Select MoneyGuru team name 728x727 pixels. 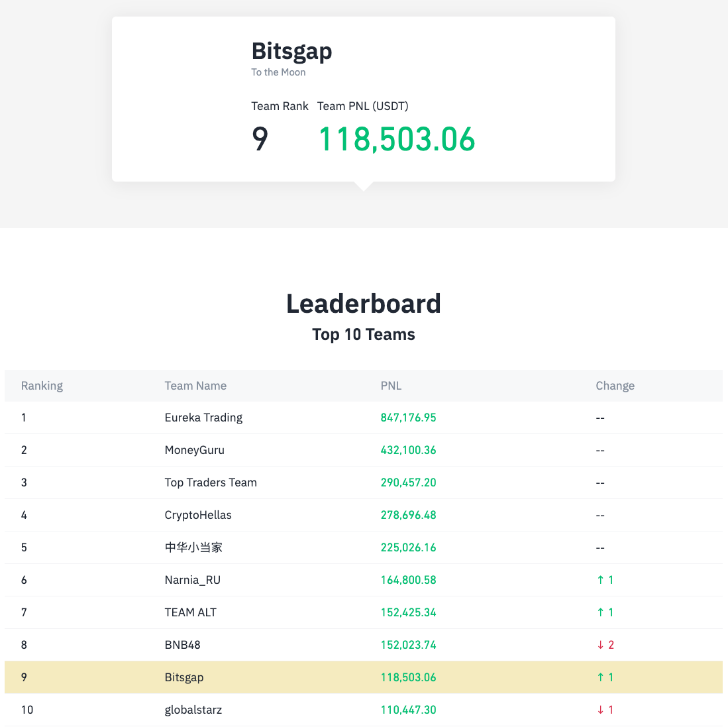tap(195, 450)
